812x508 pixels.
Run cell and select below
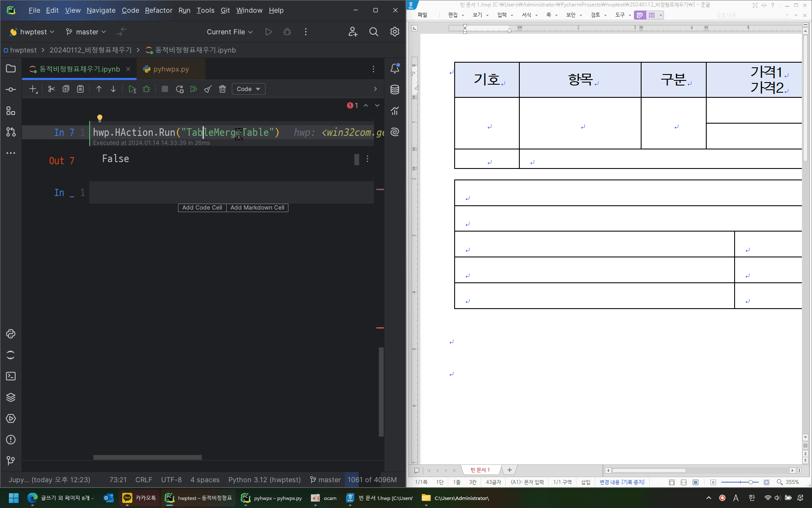[132, 89]
